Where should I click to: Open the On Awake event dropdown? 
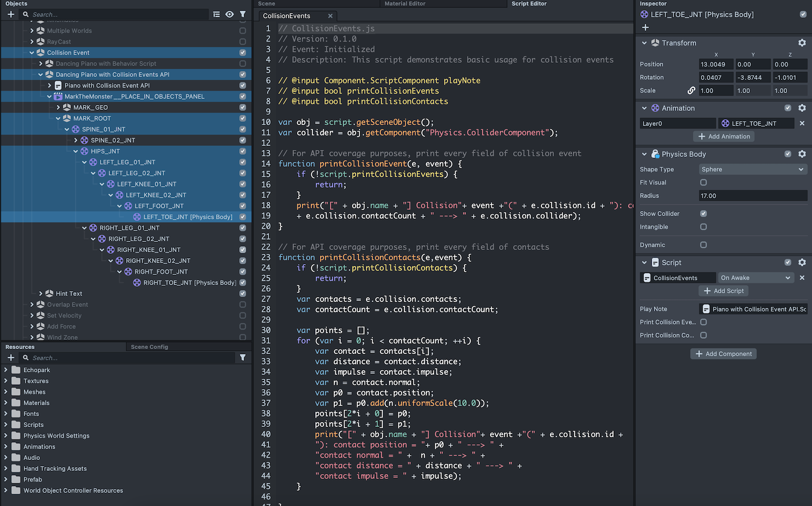point(756,278)
